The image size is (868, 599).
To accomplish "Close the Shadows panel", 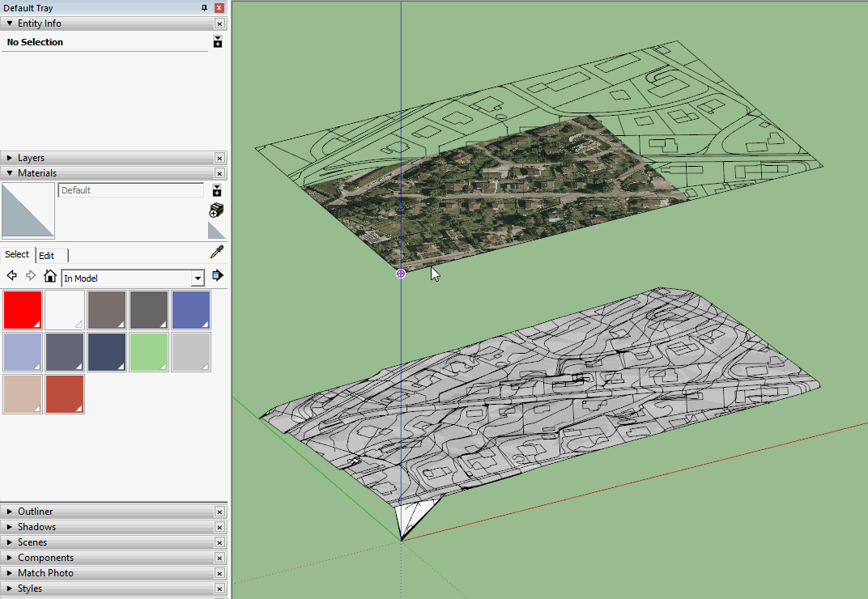I will (219, 527).
